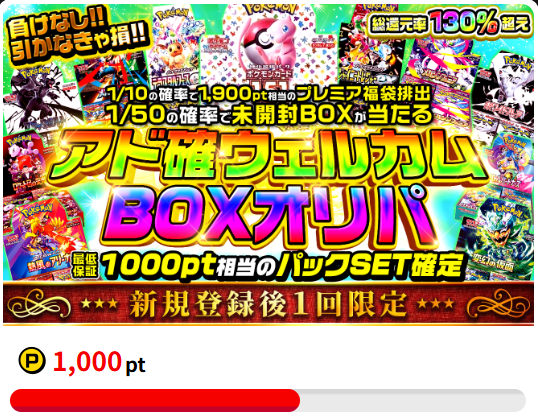538x418 pixels.
Task: Click the BOXオリパ rainbow title text
Action: pos(268,216)
